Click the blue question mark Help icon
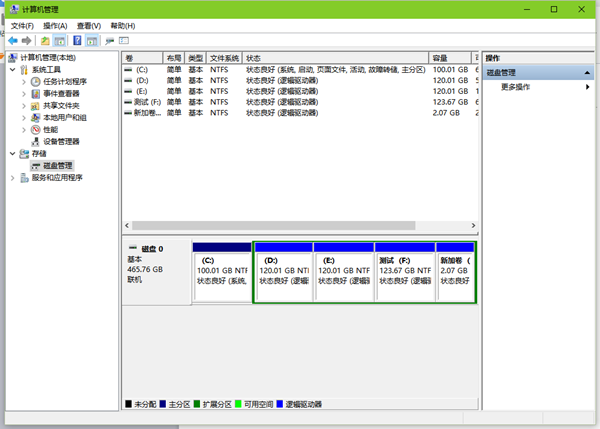The height and width of the screenshot is (429, 600). tap(76, 41)
